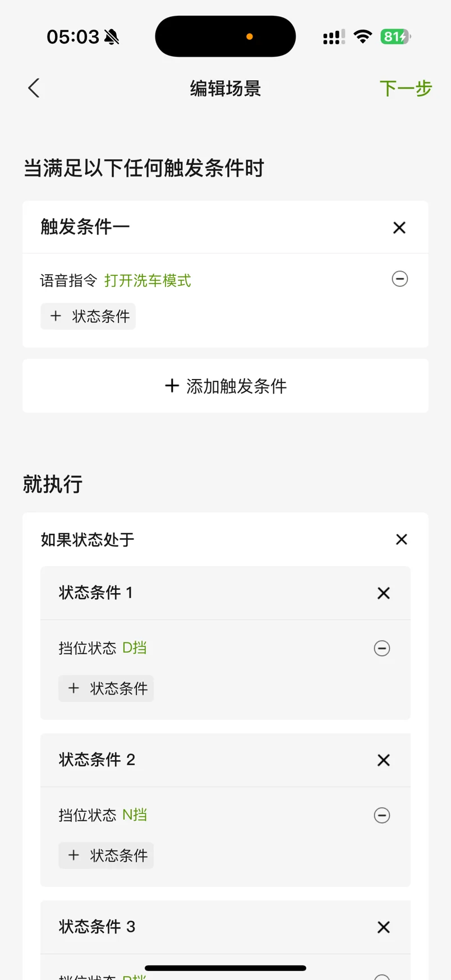Close the 如果状态处于 block with X

tap(402, 539)
